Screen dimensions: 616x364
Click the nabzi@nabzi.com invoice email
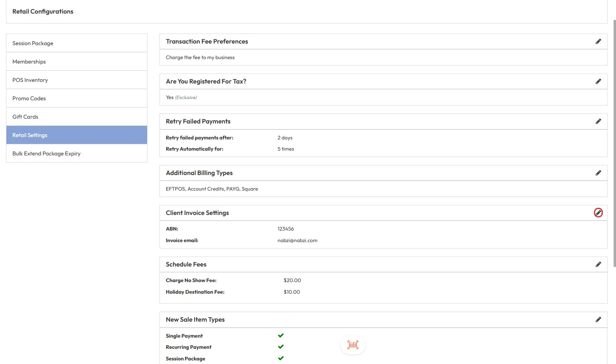click(x=297, y=241)
